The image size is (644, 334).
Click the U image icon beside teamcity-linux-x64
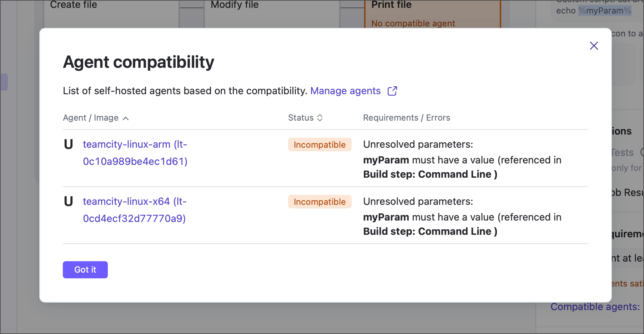(x=69, y=202)
